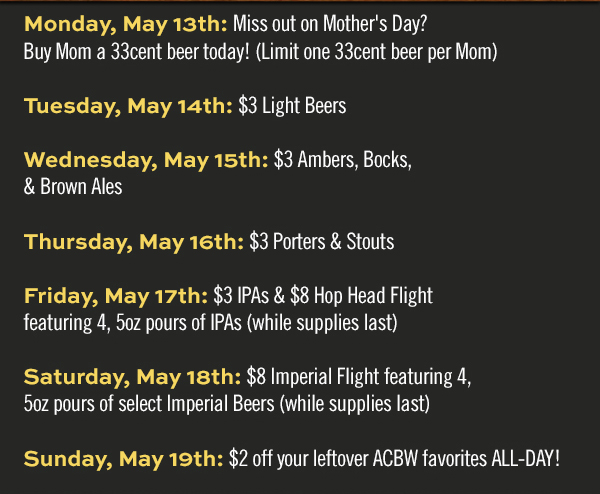Click the 'Buy Mom a 33cent beer today!' line

click(x=137, y=52)
